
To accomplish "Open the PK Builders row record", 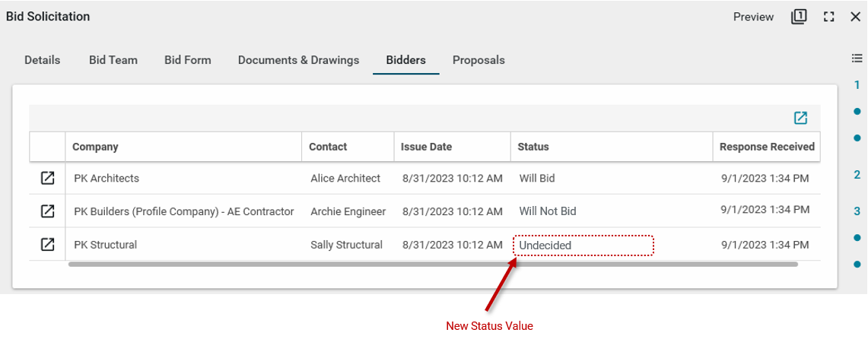I will coord(47,211).
